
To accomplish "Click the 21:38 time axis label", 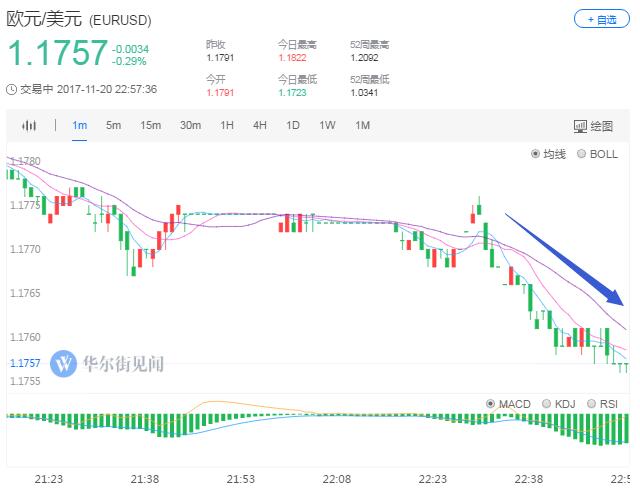I will tap(145, 479).
